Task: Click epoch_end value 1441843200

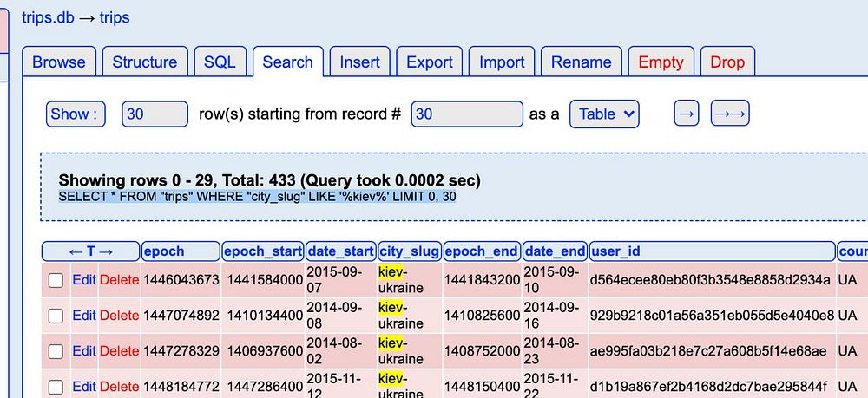Action: (x=482, y=280)
